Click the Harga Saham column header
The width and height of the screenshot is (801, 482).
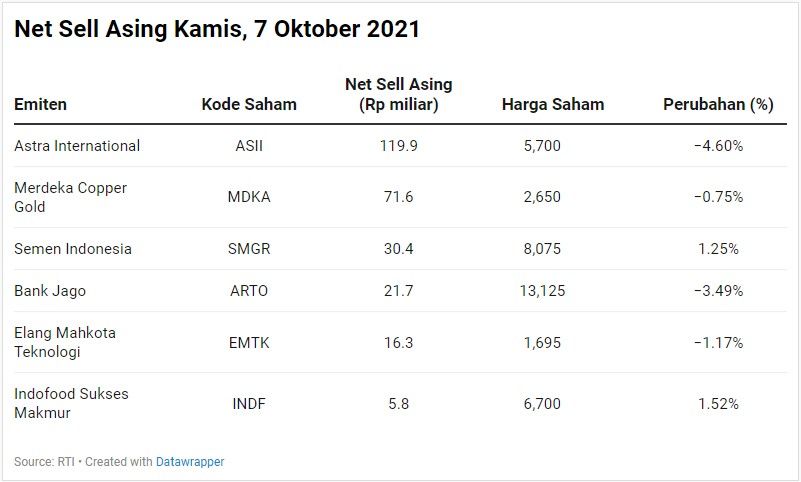point(553,104)
